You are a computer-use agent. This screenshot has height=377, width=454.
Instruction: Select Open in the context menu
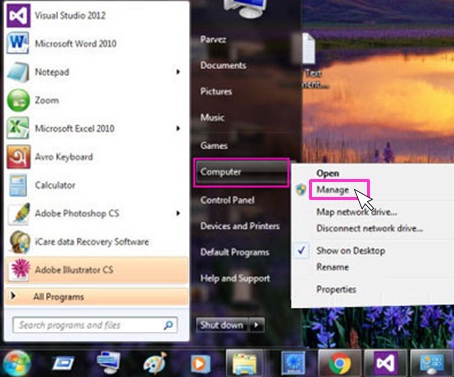pyautogui.click(x=328, y=173)
